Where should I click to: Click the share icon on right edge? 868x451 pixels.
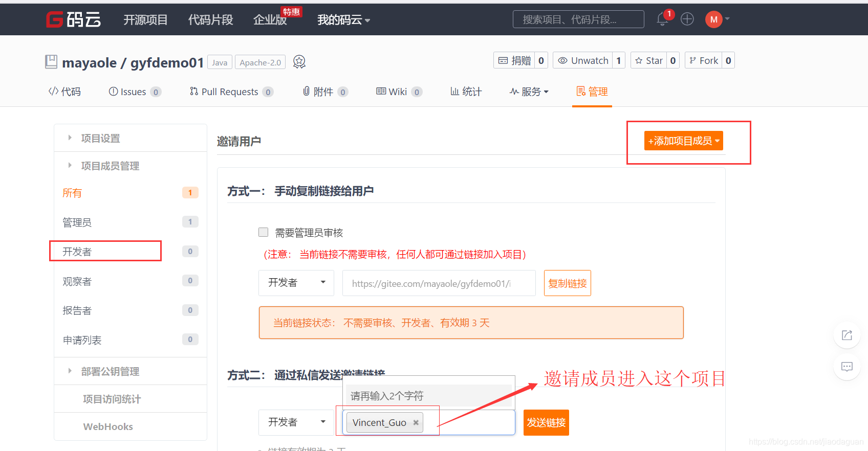click(847, 335)
